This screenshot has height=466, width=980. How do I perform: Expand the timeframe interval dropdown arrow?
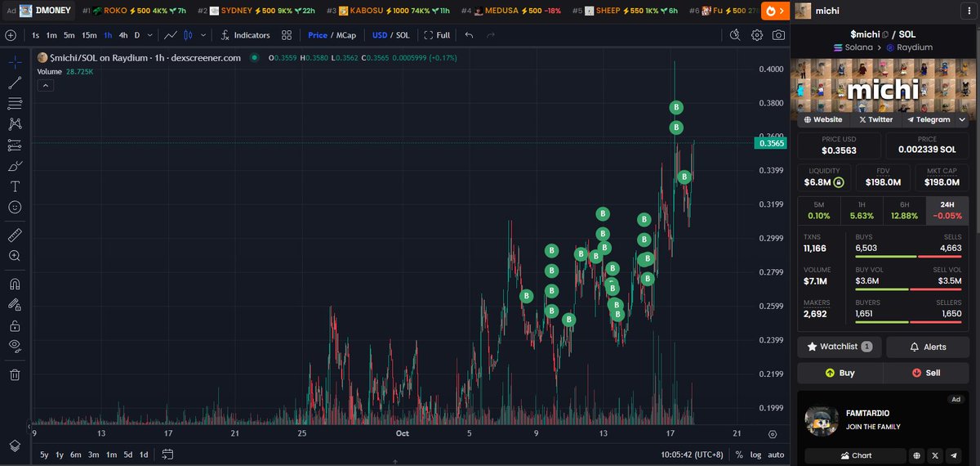coord(150,35)
